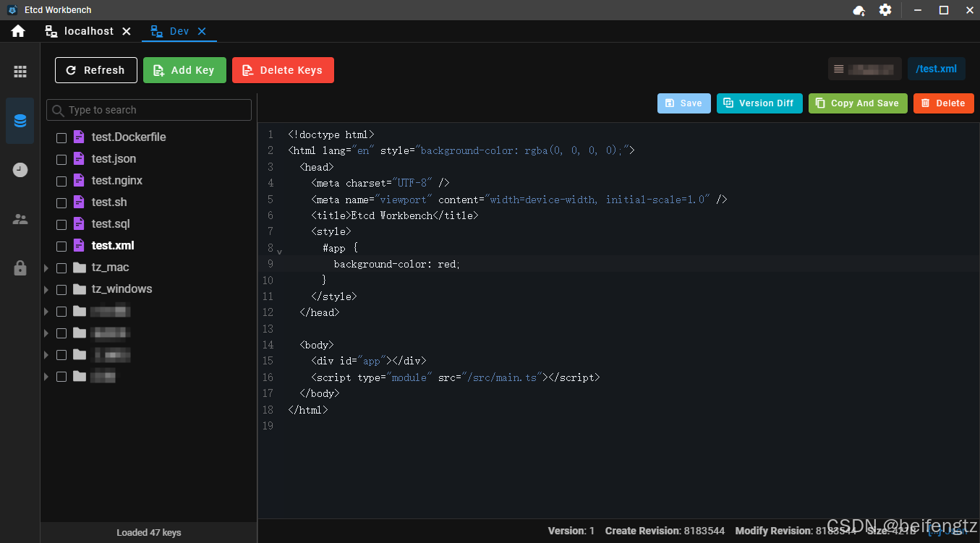Click the test.Dockerfile file icon
Viewport: 980px width, 543px height.
[x=79, y=137]
